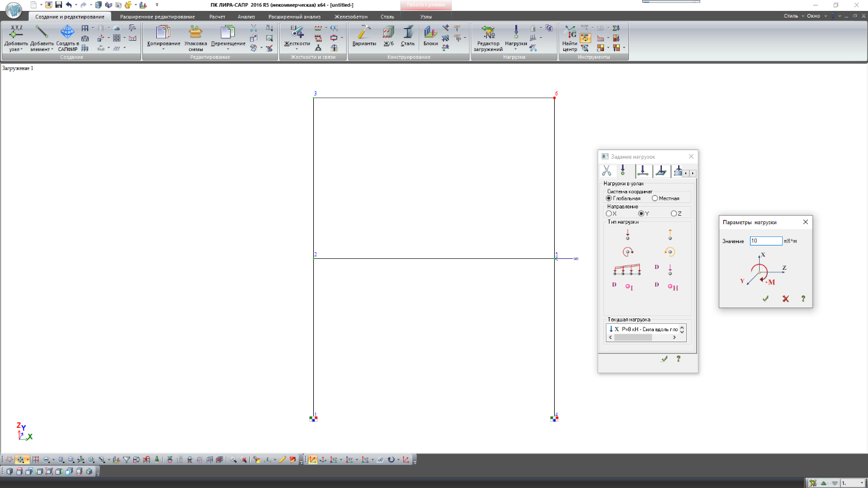Select the D inertia (I) load type
Screen dimensions: 868x488
[623, 286]
